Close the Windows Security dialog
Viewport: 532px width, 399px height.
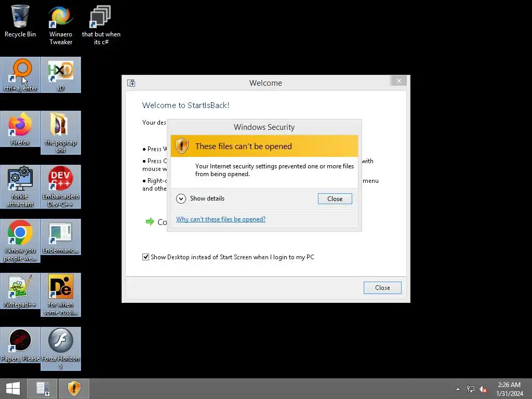coord(335,199)
